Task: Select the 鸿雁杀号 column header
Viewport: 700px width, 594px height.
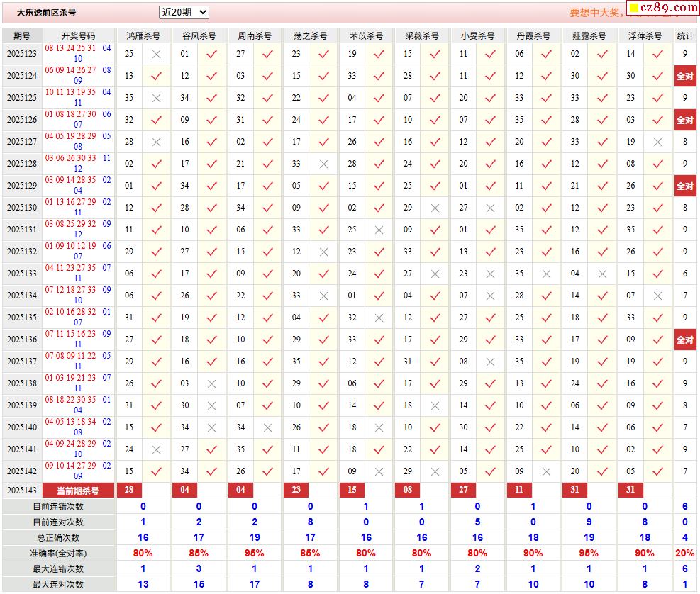Action: tap(143, 35)
